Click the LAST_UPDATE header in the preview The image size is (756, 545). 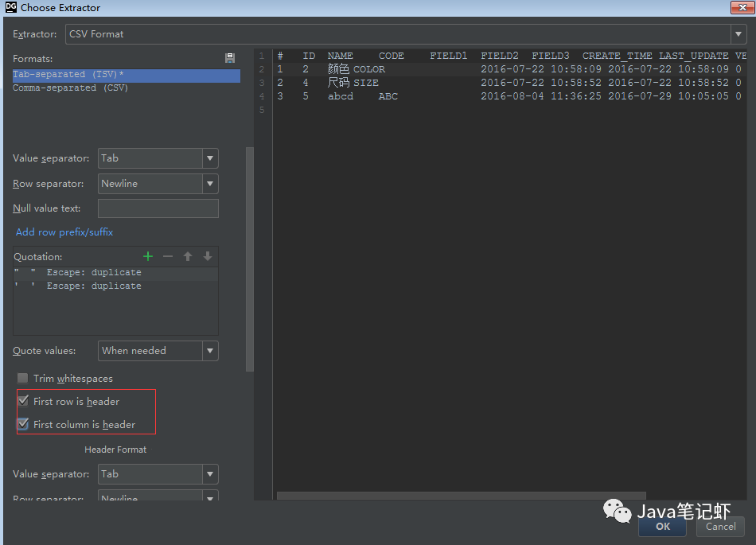[694, 56]
